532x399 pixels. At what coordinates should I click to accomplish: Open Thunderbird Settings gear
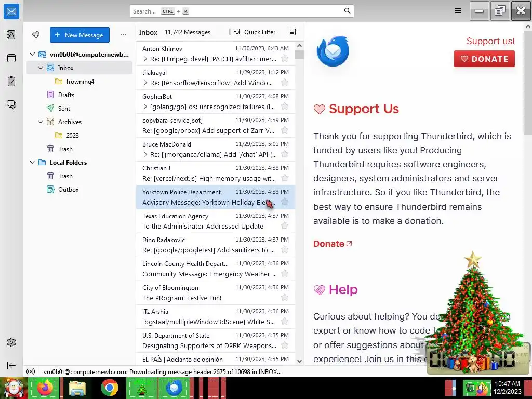point(11,342)
